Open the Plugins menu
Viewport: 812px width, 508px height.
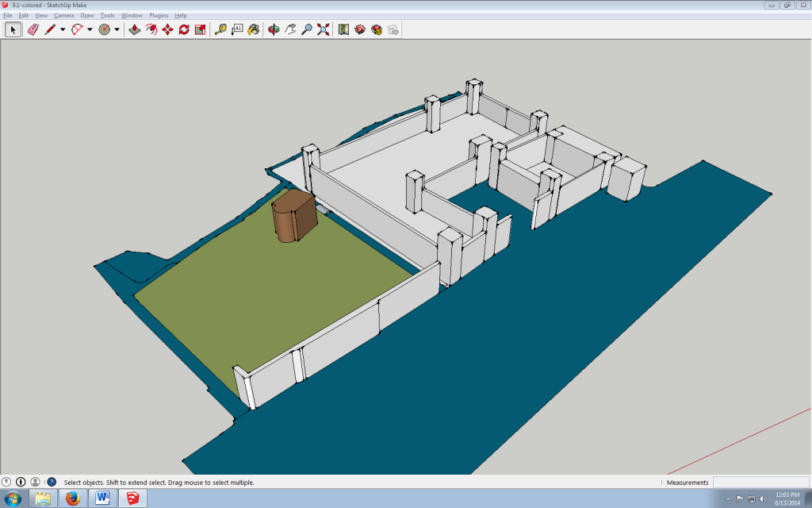coord(159,15)
